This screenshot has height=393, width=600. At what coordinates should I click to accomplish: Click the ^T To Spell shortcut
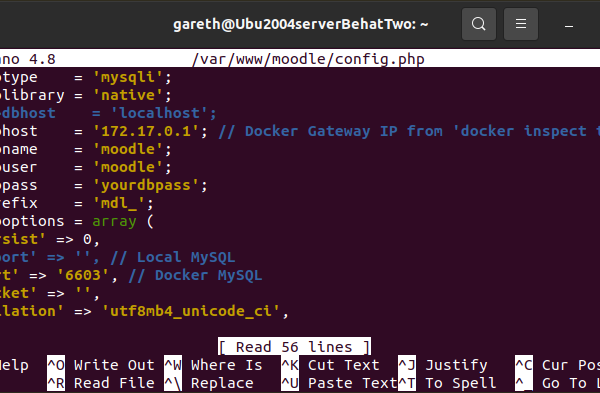pos(447,383)
